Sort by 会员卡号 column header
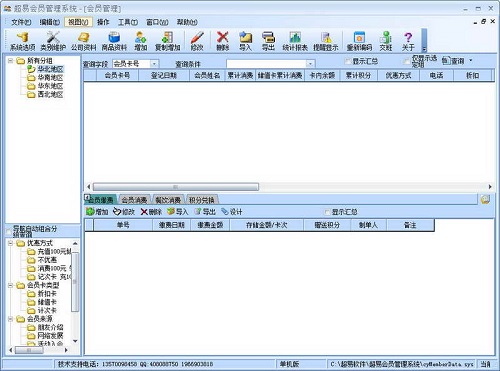Image resolution: width=500 pixels, height=371 pixels. (x=117, y=75)
